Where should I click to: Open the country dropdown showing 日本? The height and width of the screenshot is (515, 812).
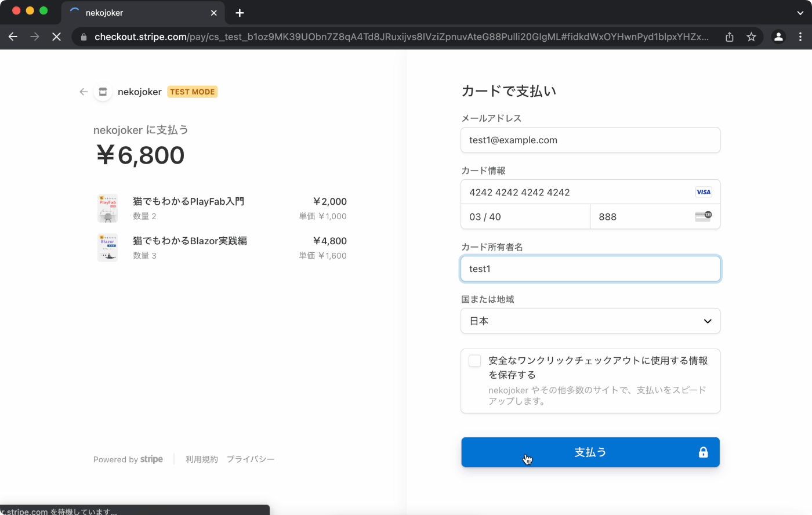tap(590, 321)
